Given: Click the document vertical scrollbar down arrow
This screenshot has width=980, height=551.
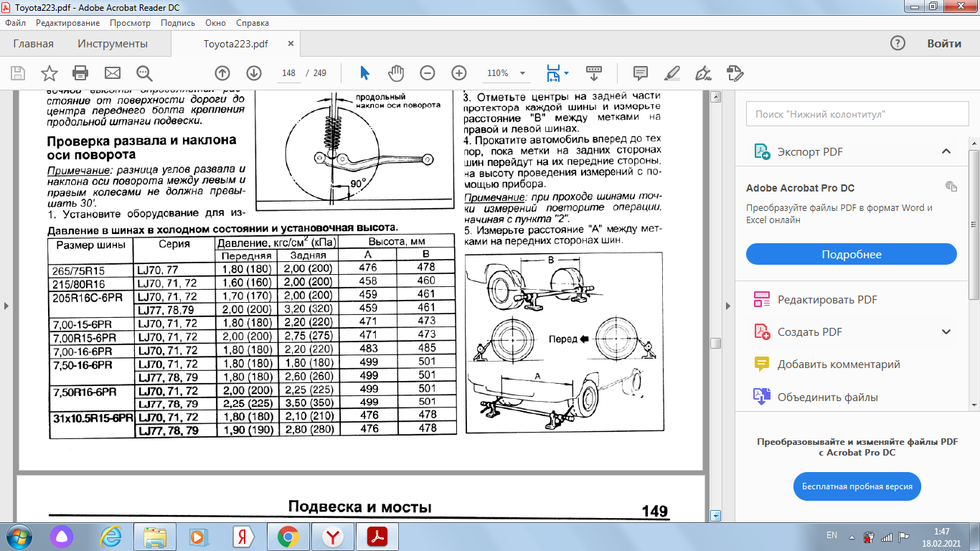Looking at the screenshot, I should (x=715, y=515).
